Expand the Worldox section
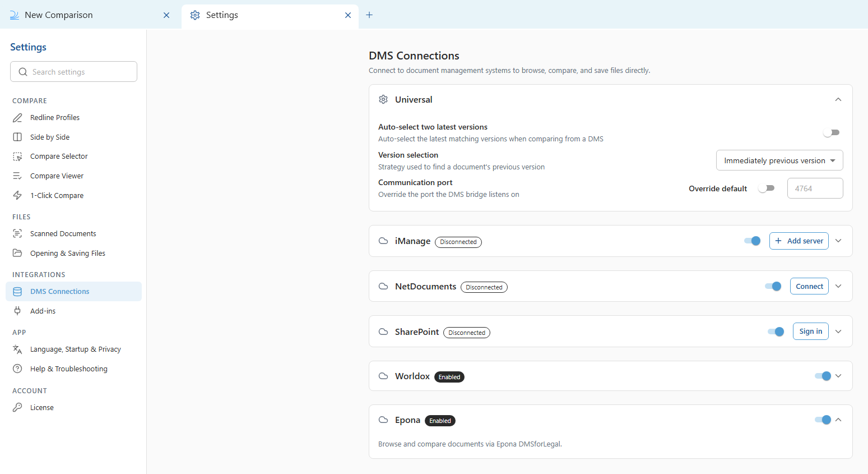Image resolution: width=868 pixels, height=474 pixels. coord(838,376)
